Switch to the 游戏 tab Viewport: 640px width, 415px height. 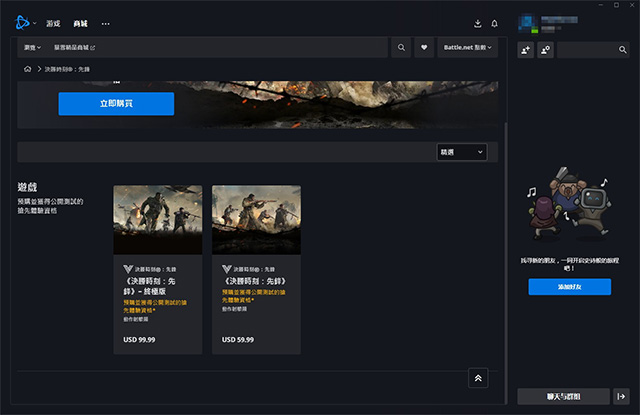click(53, 24)
